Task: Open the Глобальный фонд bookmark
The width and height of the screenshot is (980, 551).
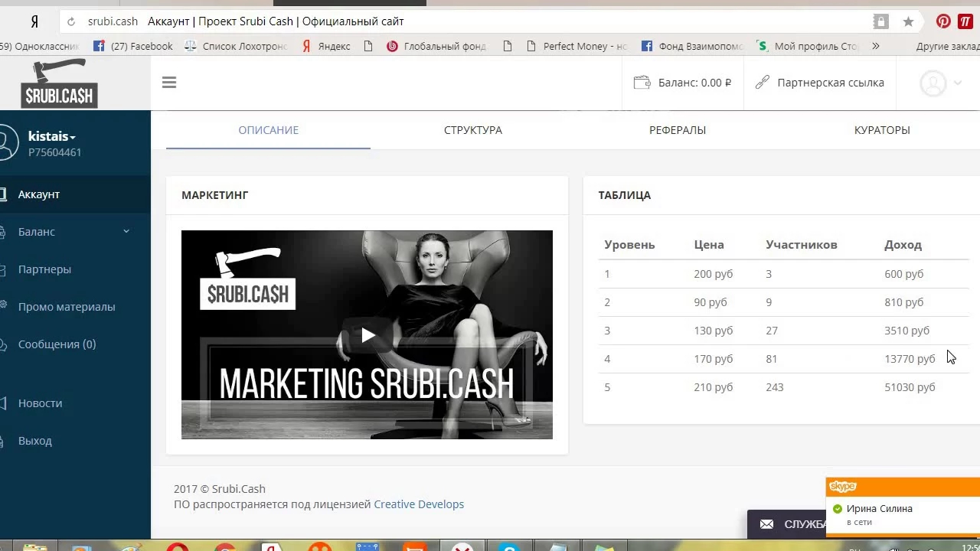Action: (x=436, y=46)
